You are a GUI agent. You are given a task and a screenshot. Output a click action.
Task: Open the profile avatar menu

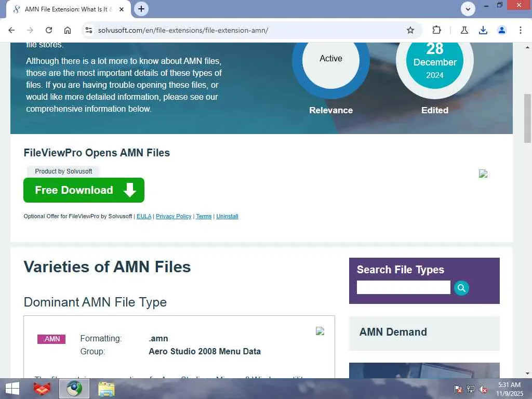tap(501, 30)
